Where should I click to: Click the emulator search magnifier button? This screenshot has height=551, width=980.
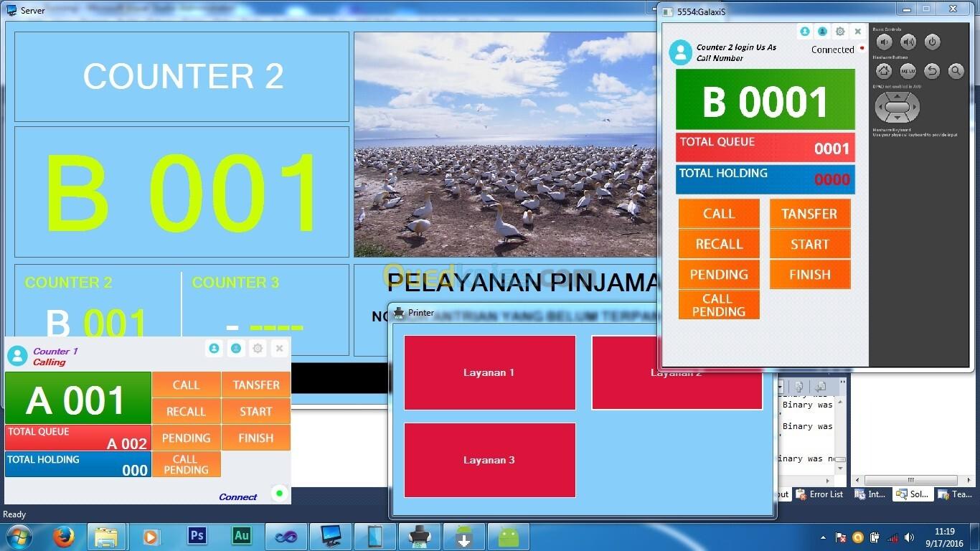956,71
